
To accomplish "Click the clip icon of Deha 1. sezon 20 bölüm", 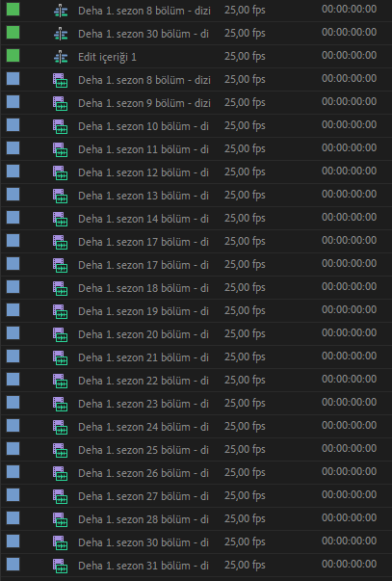I will (x=60, y=334).
